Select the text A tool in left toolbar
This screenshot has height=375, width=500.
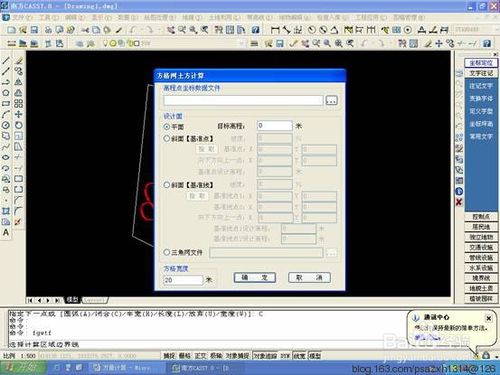point(6,232)
